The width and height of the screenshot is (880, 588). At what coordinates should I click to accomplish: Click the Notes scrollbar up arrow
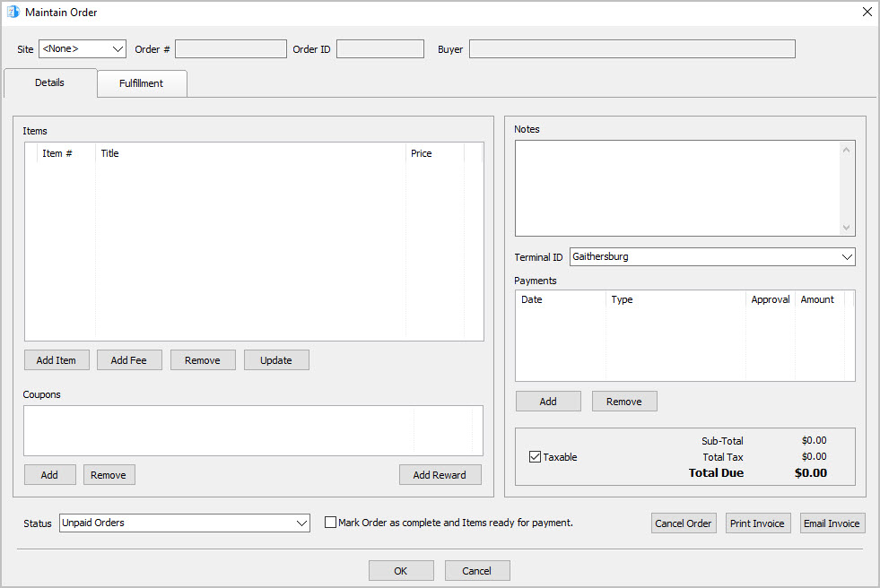coord(846,150)
